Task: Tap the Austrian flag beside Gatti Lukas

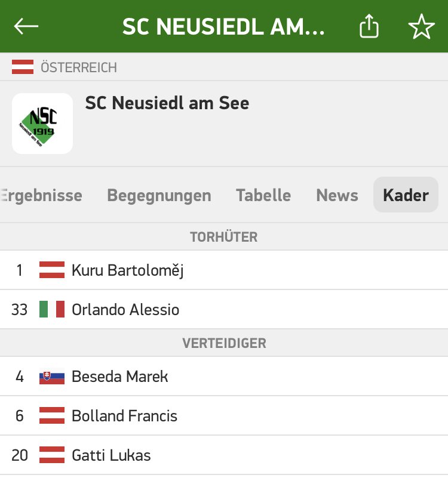Action: tap(52, 455)
